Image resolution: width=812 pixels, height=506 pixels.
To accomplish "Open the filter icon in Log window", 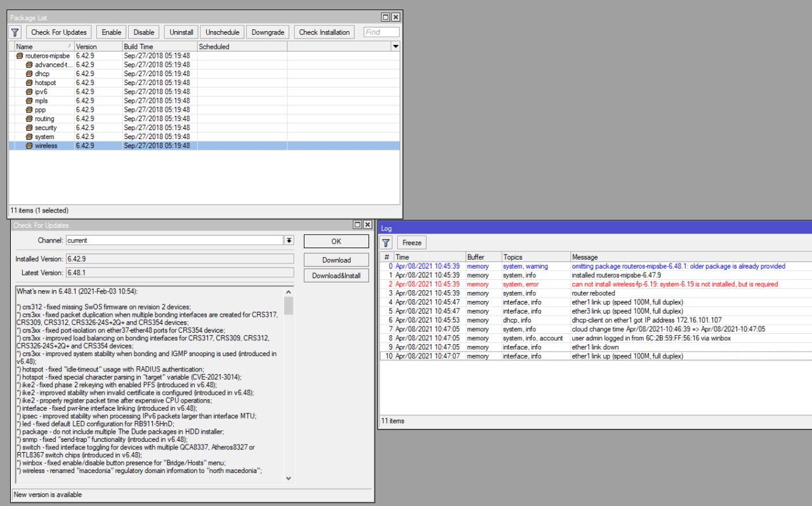I will coord(386,243).
